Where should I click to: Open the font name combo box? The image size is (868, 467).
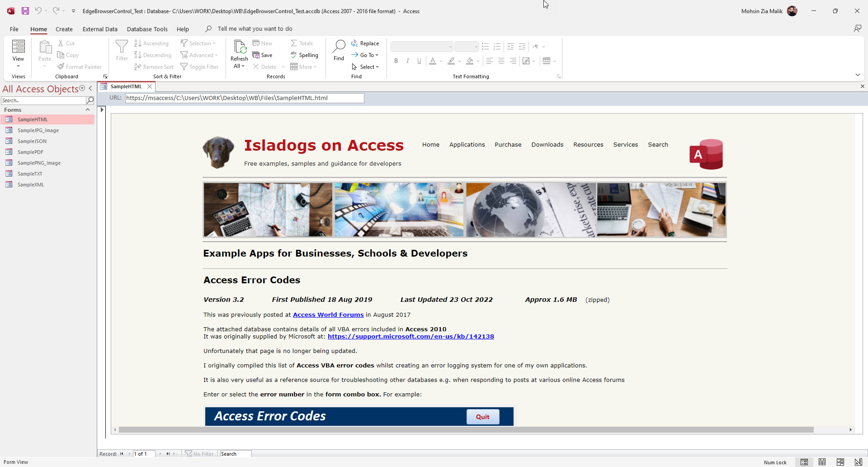pos(422,47)
